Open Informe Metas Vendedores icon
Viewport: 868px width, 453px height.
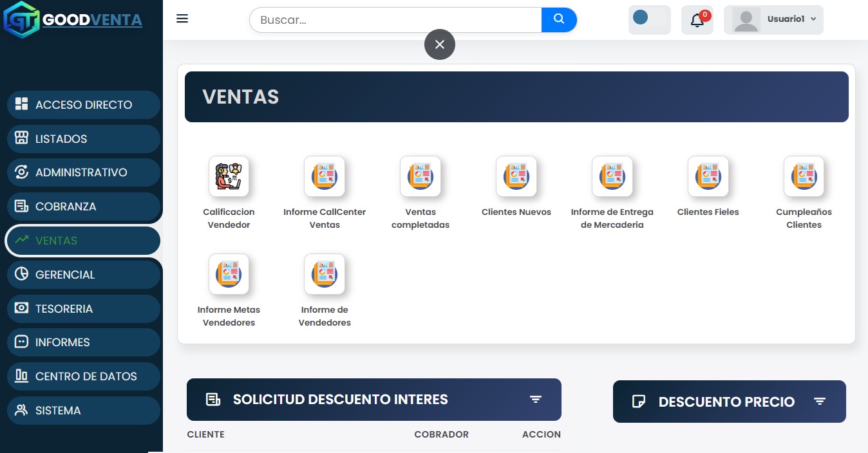click(x=229, y=274)
